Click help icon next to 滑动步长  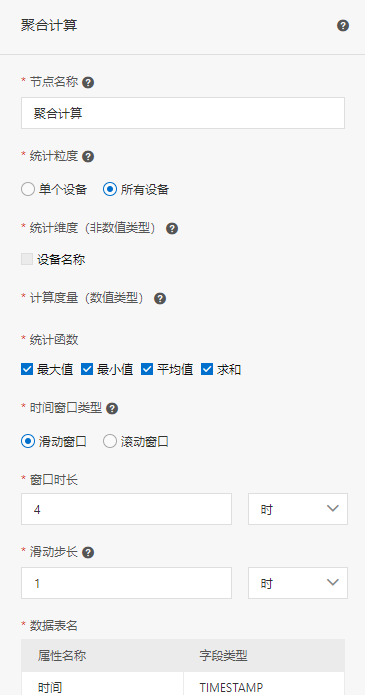coord(88,553)
